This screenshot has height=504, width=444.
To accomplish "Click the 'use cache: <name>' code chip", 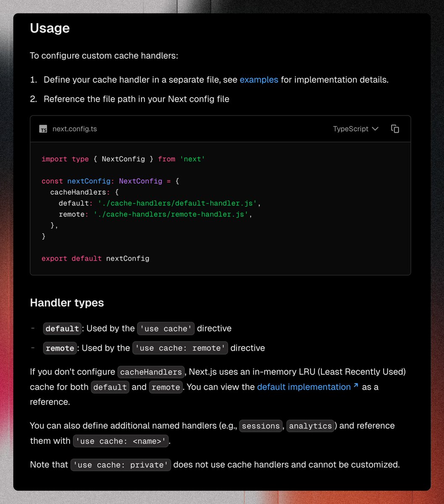I will click(121, 441).
